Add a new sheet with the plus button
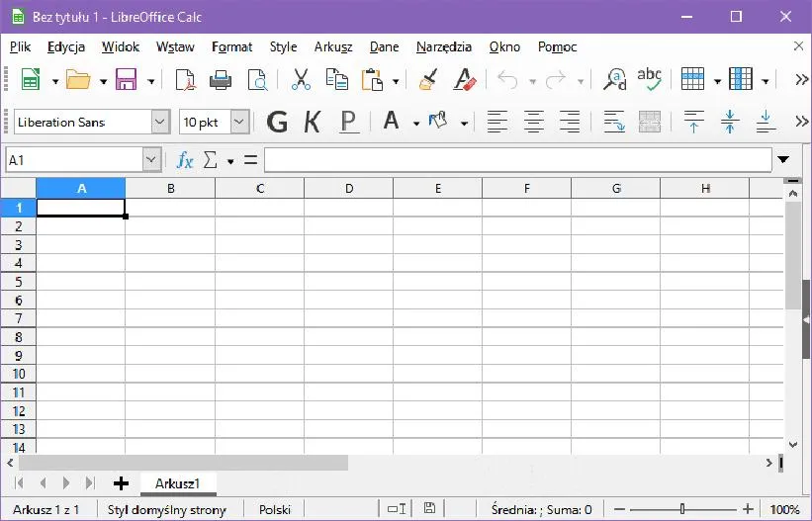This screenshot has height=521, width=812. [x=121, y=483]
